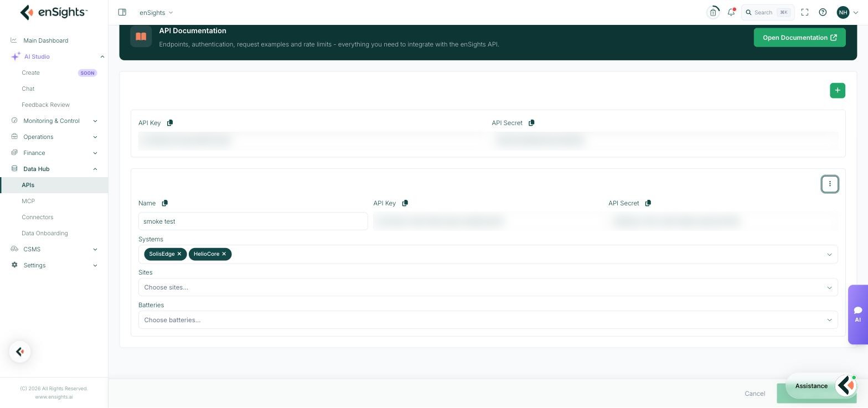
Task: Open the NH user avatar menu
Action: 847,12
